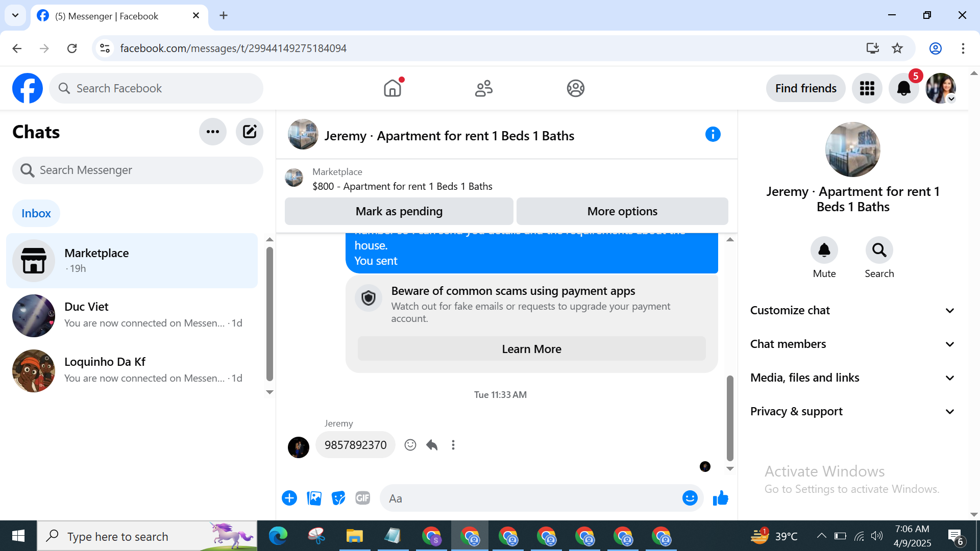The image size is (980, 551).
Task: Open a new browser tab
Action: tap(224, 15)
